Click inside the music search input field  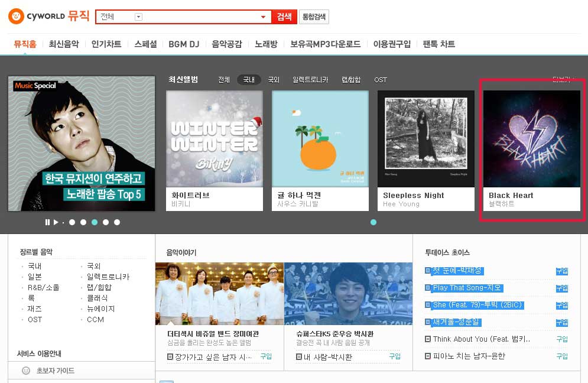pos(200,17)
